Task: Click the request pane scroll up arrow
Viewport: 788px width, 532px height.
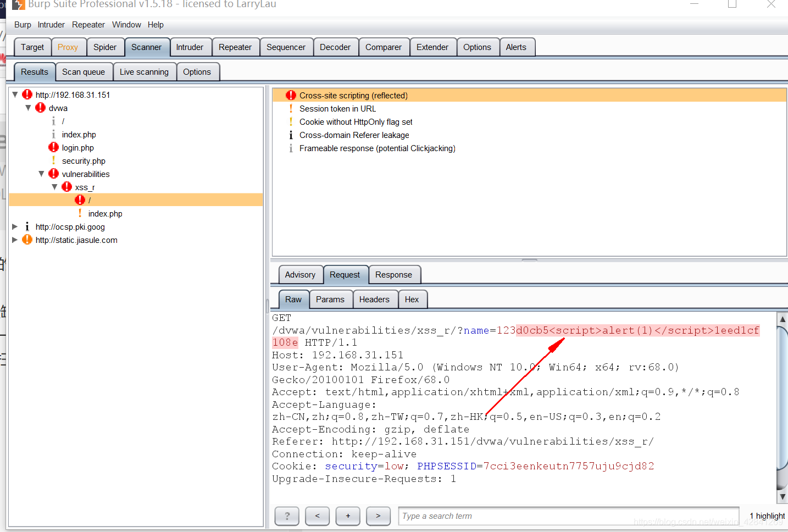Action: tap(783, 319)
